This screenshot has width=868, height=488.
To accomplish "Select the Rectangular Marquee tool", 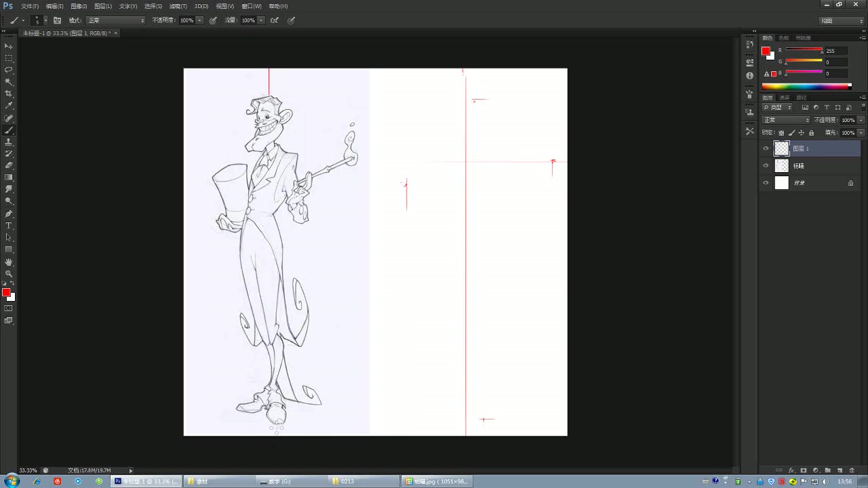I will 9,58.
